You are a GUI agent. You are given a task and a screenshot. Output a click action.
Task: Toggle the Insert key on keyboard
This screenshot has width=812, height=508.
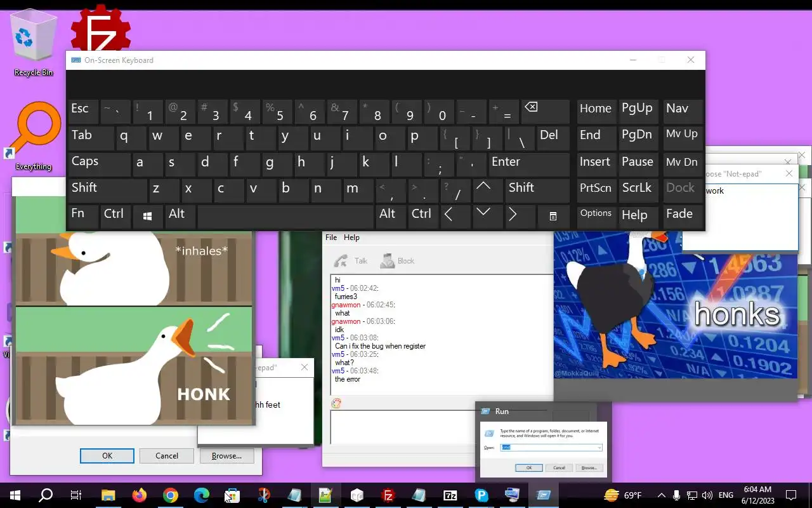(596, 163)
